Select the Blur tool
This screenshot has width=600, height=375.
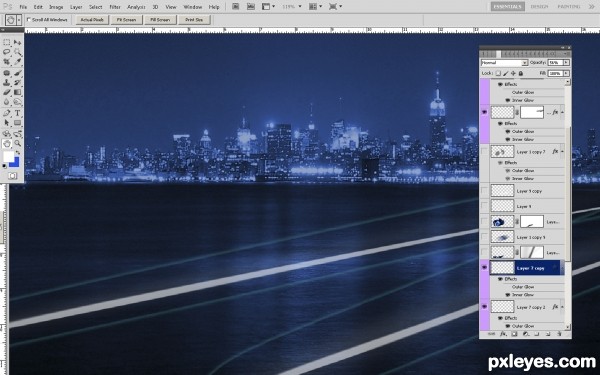[7, 102]
